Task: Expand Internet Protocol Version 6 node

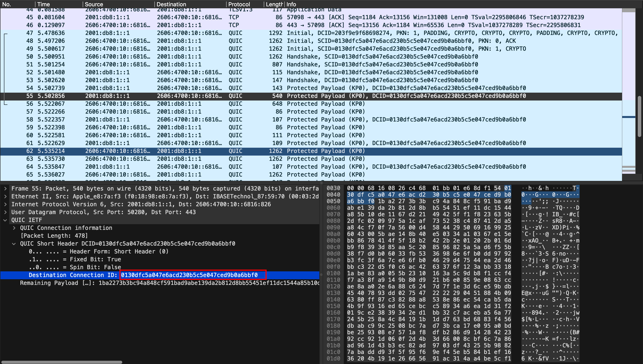Action: [5, 204]
